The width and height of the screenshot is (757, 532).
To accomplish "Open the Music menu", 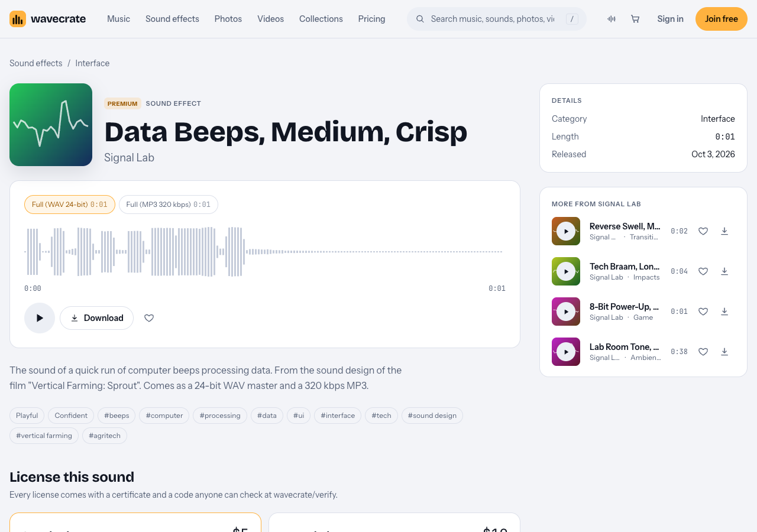I will [x=118, y=19].
